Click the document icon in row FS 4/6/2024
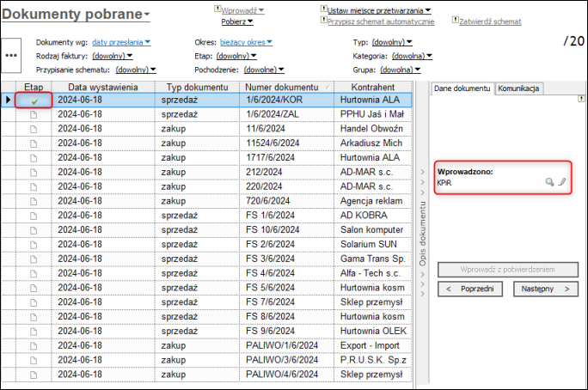 coord(34,273)
